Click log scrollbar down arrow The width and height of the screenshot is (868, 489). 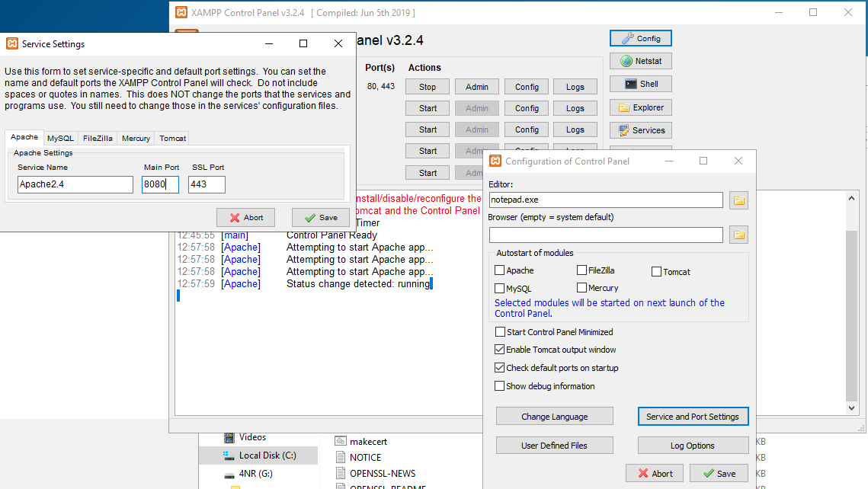851,408
